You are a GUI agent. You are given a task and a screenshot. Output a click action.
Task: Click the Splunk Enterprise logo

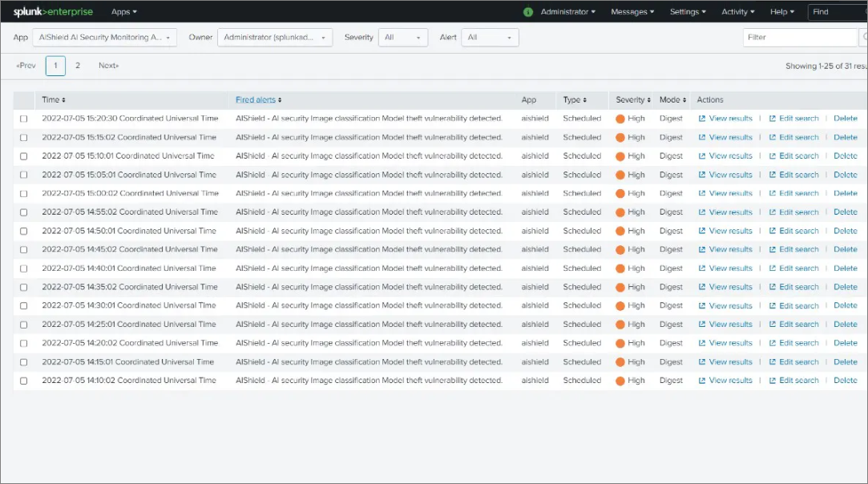tap(53, 12)
